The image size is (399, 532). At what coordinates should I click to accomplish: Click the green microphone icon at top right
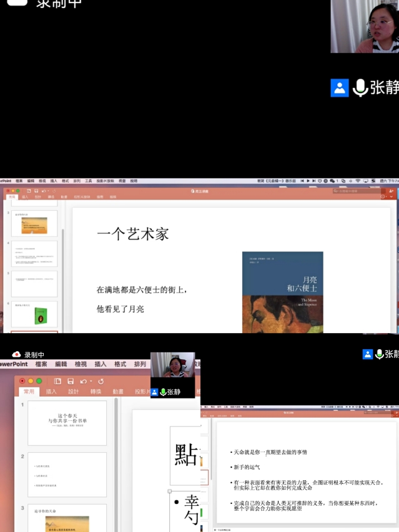(x=360, y=88)
